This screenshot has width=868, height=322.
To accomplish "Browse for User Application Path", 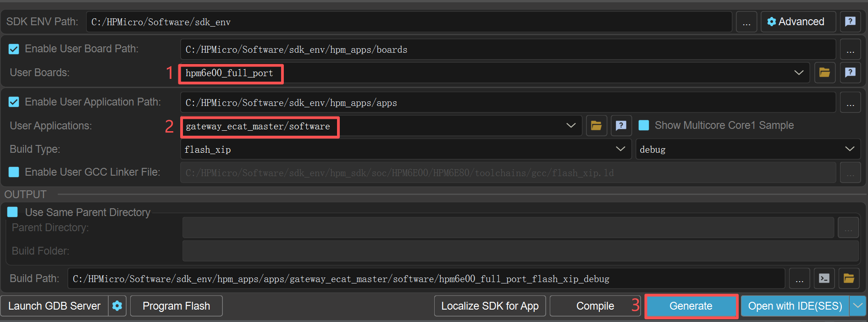I will (850, 103).
